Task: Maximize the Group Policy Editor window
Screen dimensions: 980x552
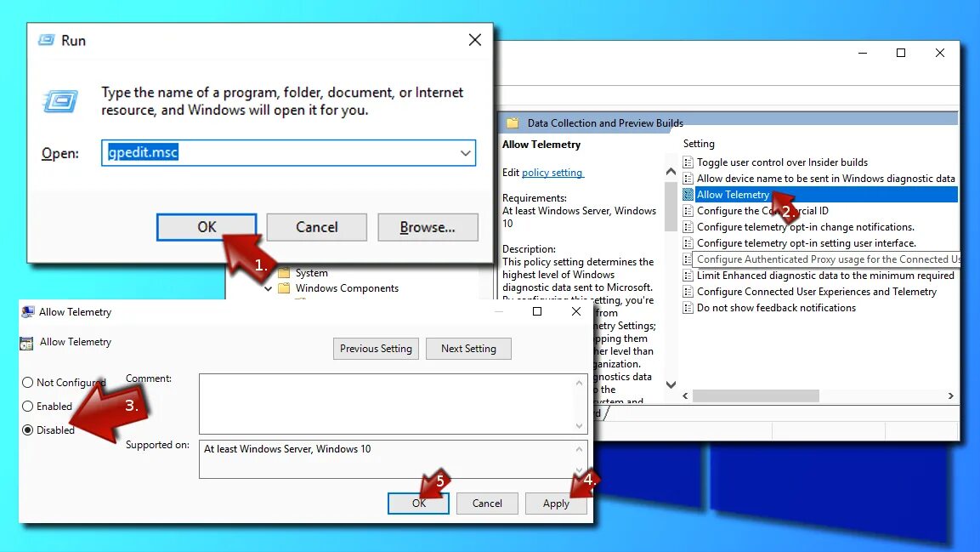Action: [901, 53]
